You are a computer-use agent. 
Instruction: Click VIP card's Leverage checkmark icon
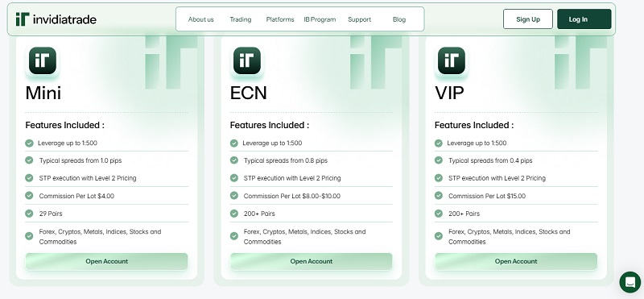439,143
